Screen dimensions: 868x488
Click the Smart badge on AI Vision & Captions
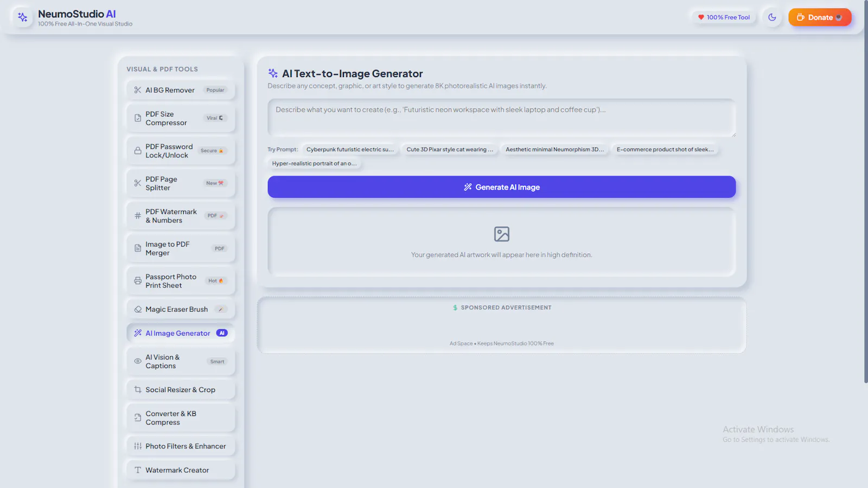click(x=218, y=362)
